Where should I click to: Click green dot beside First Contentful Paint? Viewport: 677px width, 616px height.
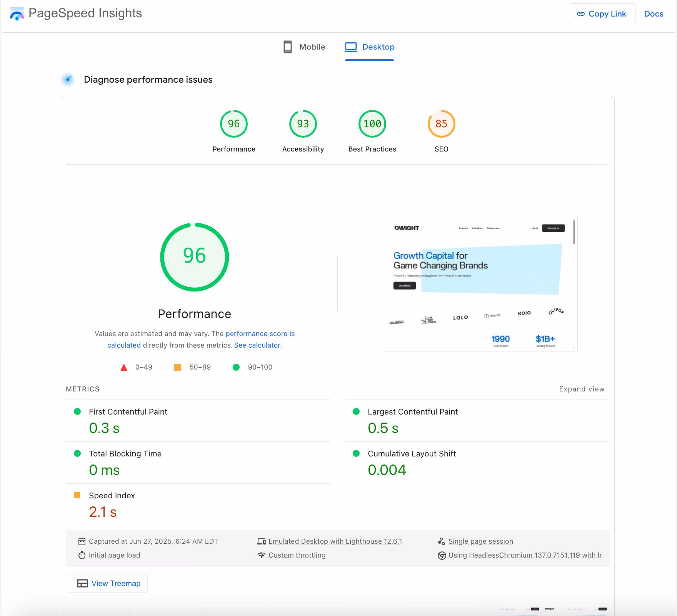[77, 411]
